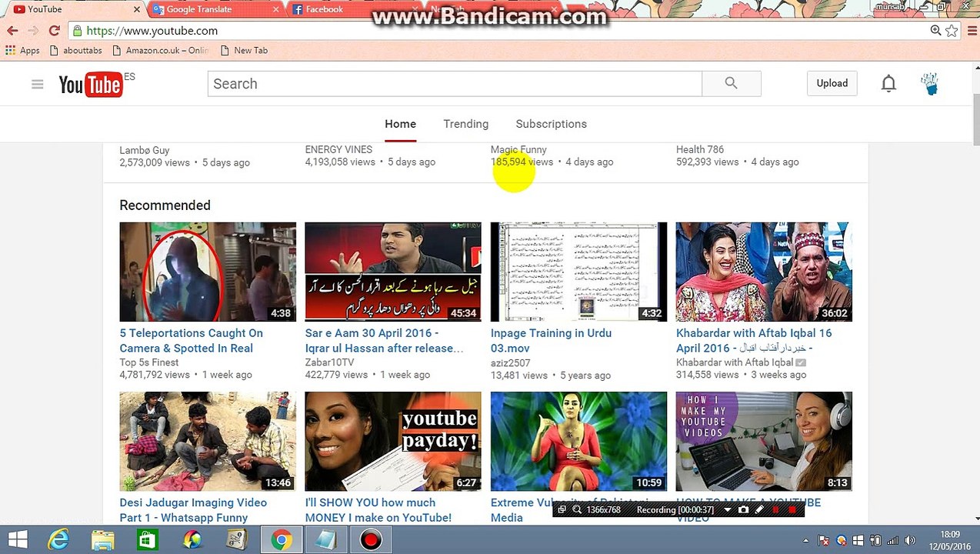Open the Amazon.co.uk bookmark
Viewport: 980px width, 554px height.
[x=160, y=50]
